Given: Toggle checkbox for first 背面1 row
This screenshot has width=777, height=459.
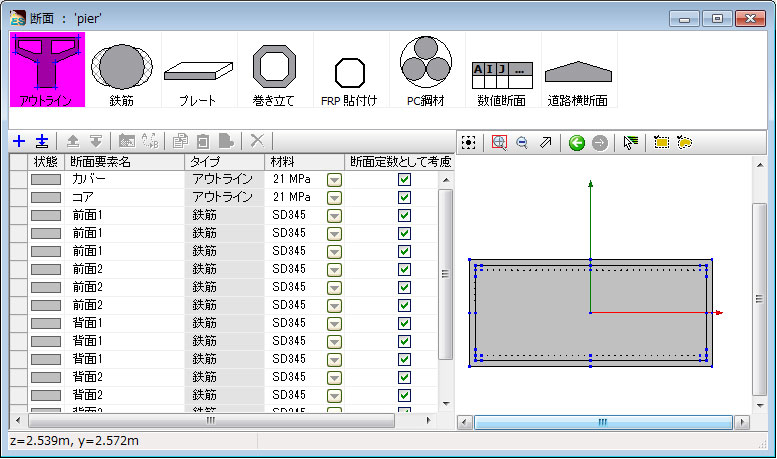Looking at the screenshot, I should tap(404, 323).
